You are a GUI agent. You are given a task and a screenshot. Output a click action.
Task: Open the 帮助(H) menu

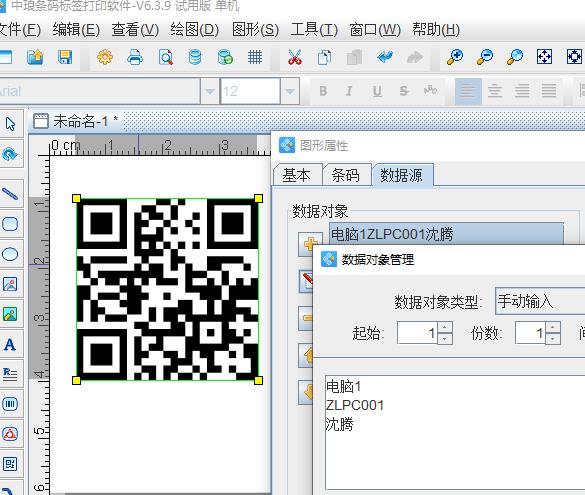(x=436, y=29)
